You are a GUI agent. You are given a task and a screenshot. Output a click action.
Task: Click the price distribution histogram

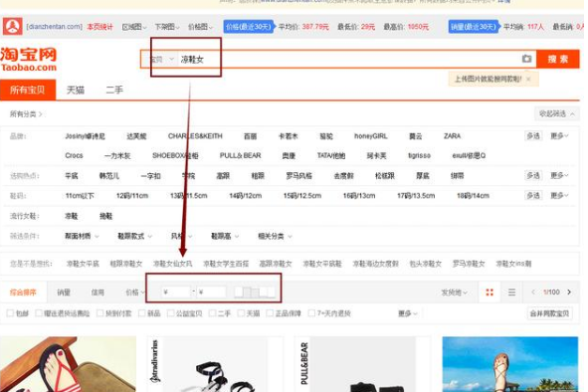(x=255, y=292)
